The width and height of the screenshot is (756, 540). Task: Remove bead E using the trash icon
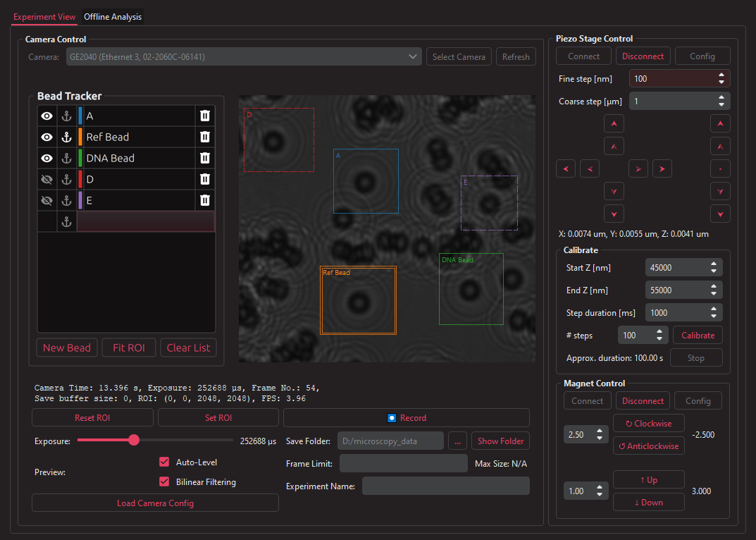[205, 201]
